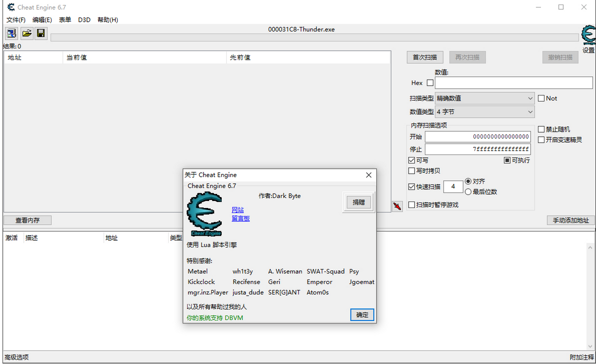Uncheck the 可写 checkbox
Screen dimensions: 596x364
[x=411, y=161]
